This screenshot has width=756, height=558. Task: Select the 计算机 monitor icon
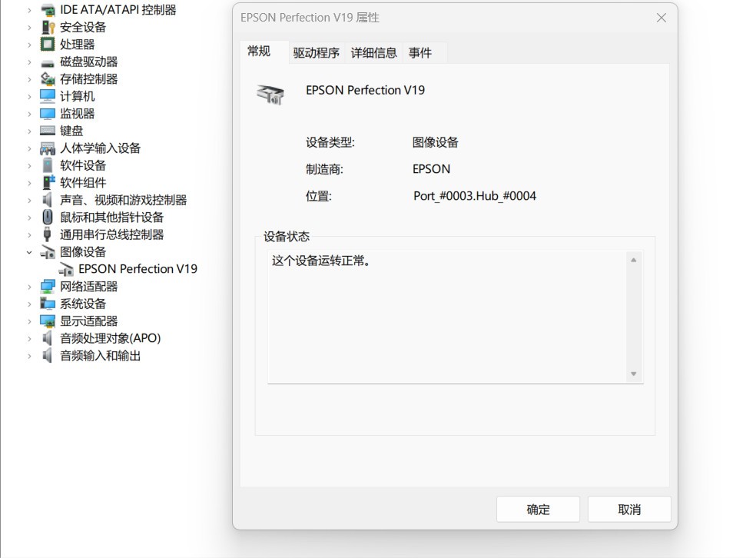(48, 96)
